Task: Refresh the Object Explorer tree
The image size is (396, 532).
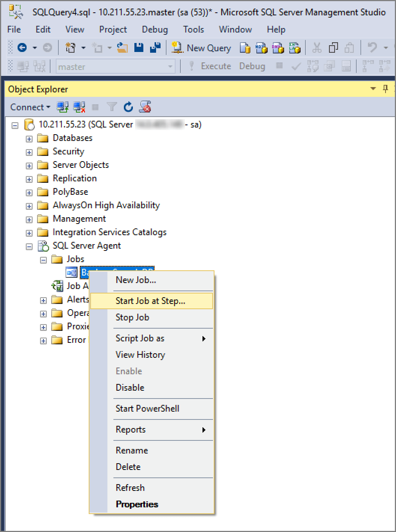Action: pyautogui.click(x=128, y=107)
